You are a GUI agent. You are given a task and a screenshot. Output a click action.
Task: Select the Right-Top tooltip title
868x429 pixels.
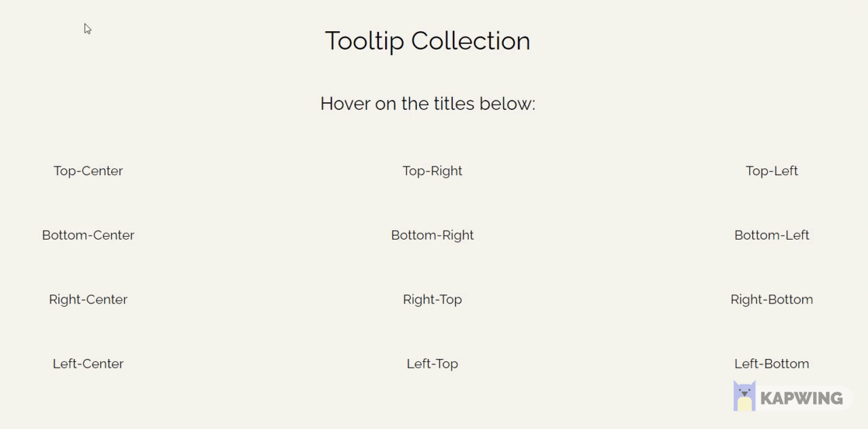(x=432, y=299)
